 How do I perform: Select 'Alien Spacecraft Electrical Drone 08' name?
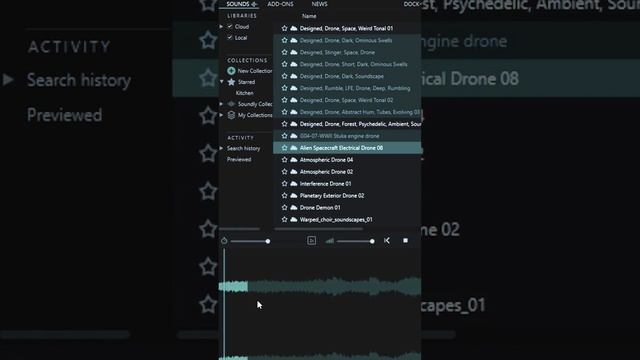click(341, 148)
